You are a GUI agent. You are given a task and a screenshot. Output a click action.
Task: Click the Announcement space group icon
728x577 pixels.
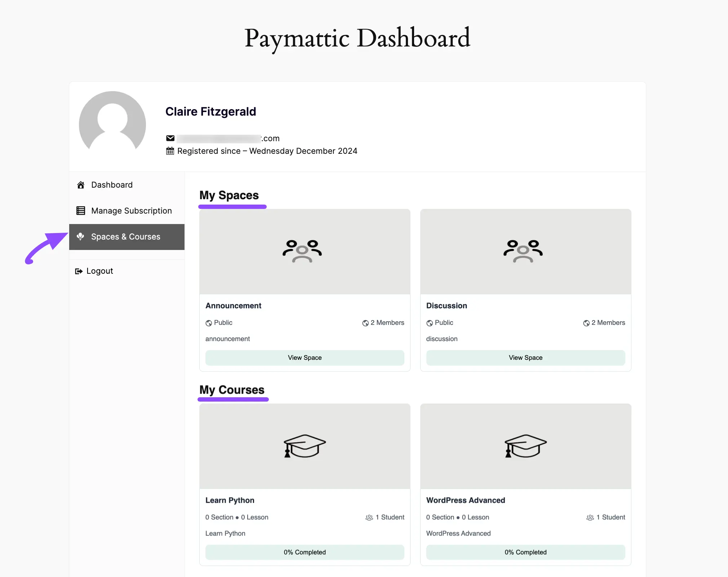tap(302, 251)
